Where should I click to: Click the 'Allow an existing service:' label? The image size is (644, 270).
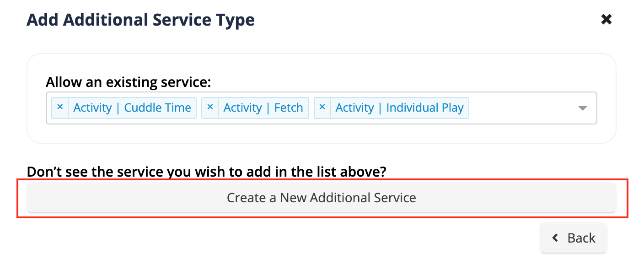(129, 82)
